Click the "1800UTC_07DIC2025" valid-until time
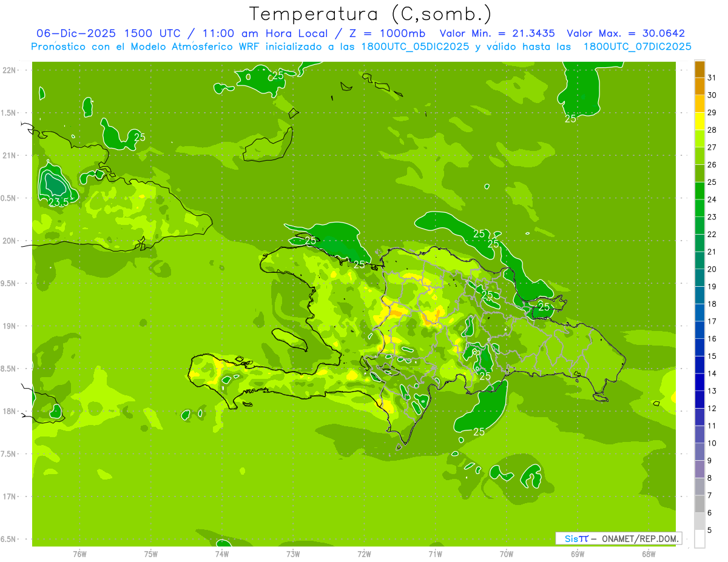 point(637,47)
